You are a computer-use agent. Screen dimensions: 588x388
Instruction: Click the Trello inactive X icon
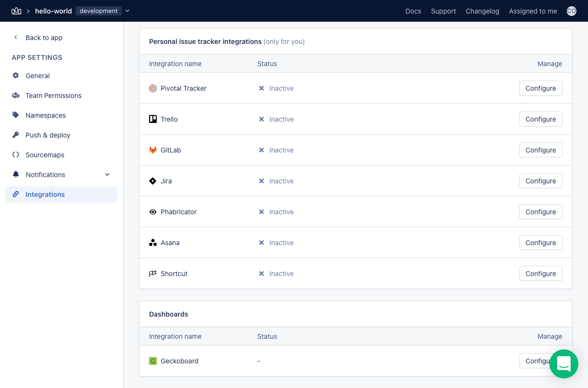coord(261,119)
